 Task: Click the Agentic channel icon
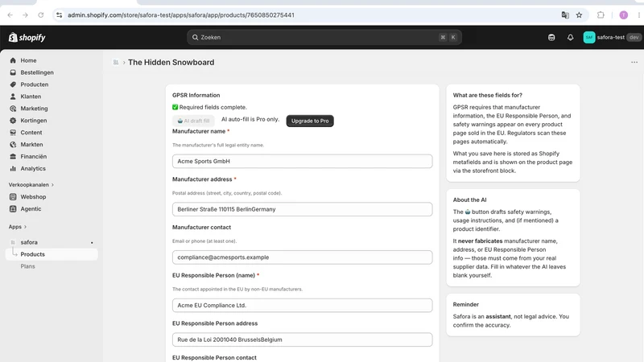click(13, 208)
